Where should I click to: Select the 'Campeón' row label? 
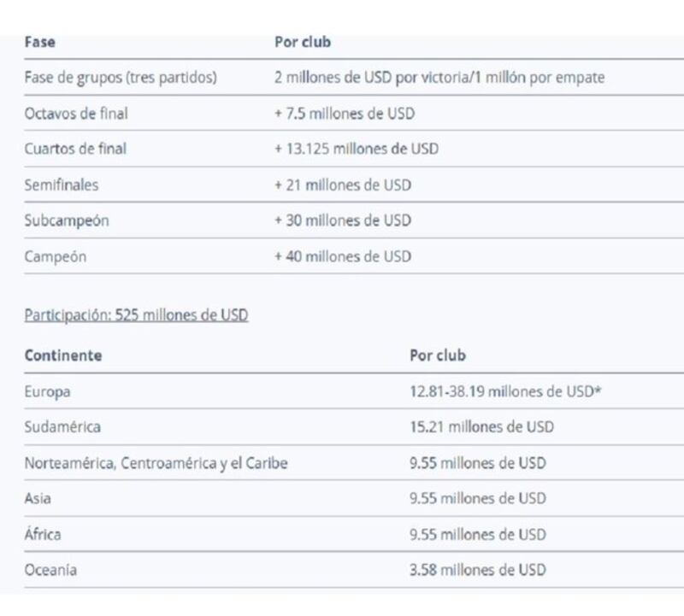coord(56,256)
